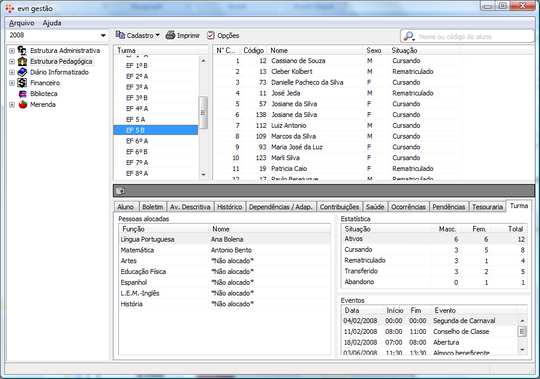Expand Diário Informatizado node
Viewport: 540px width, 379px height.
12,72
